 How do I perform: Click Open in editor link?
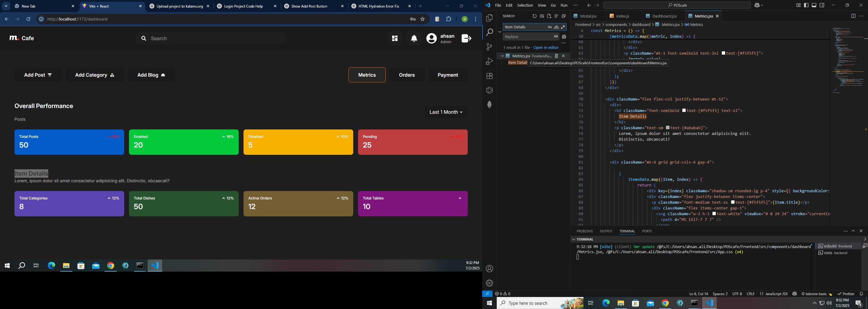tap(546, 48)
